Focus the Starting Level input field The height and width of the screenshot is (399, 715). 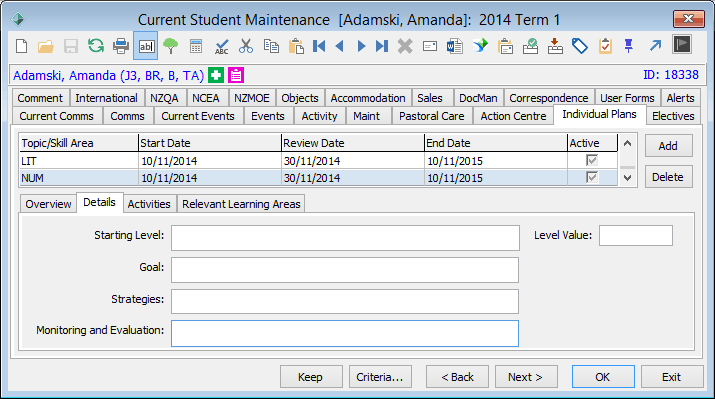click(x=345, y=238)
